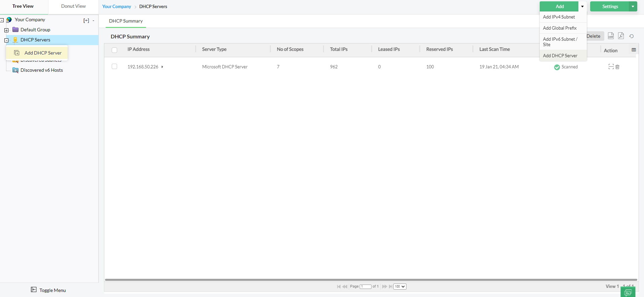
Task: Switch to the Tree View tab
Action: point(23,6)
